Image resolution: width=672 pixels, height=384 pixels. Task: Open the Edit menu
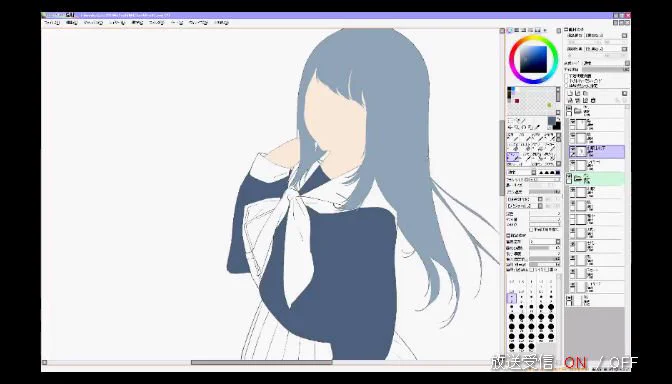(x=72, y=23)
